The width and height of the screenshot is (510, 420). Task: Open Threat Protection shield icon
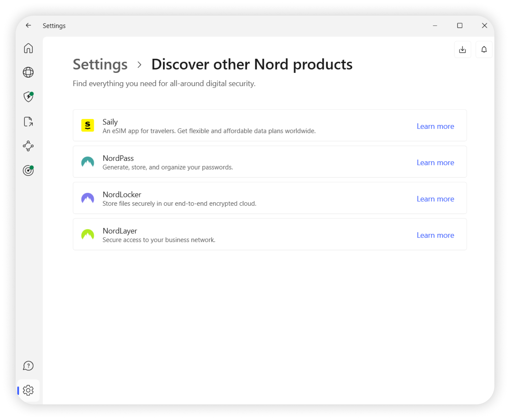28,97
